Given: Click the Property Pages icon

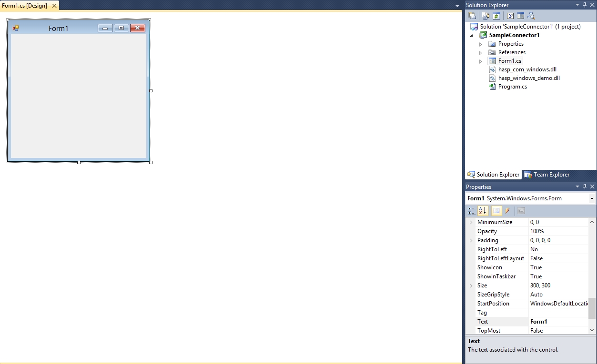Looking at the screenshot, I should 520,211.
